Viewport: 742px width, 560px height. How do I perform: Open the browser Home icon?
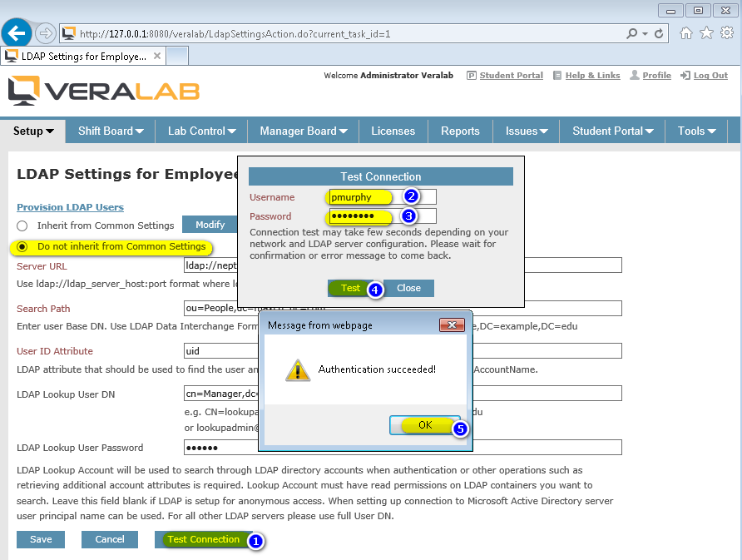[x=685, y=33]
